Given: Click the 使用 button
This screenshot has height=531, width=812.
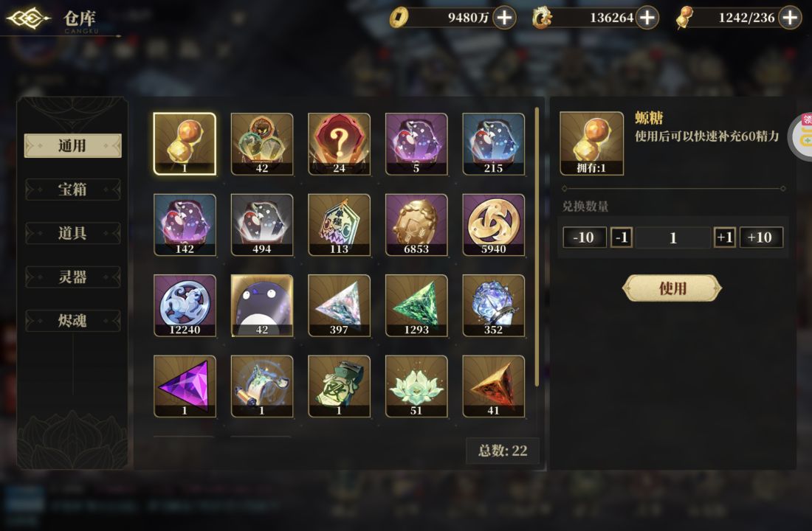Looking at the screenshot, I should click(672, 288).
